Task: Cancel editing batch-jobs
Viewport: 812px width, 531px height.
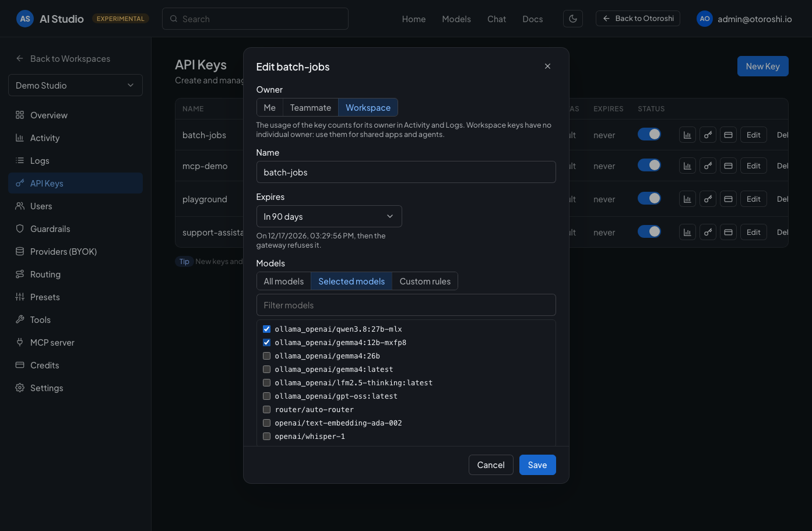Action: point(491,465)
